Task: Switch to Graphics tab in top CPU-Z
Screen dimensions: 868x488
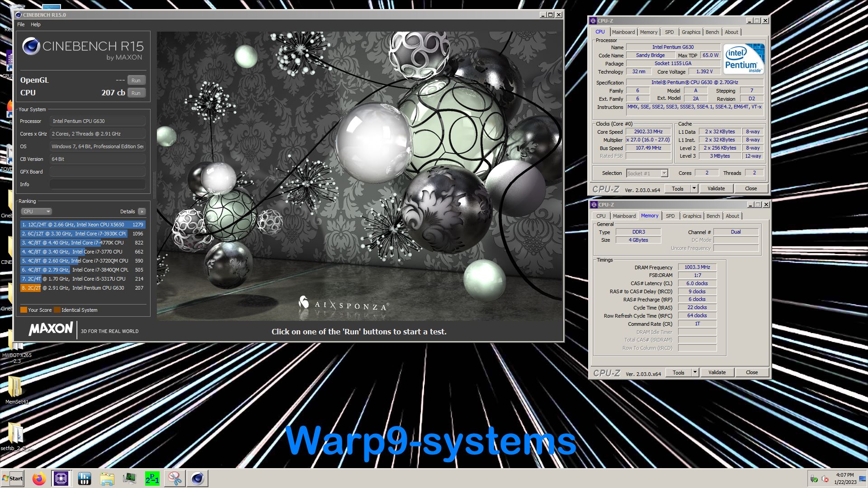Action: [691, 32]
